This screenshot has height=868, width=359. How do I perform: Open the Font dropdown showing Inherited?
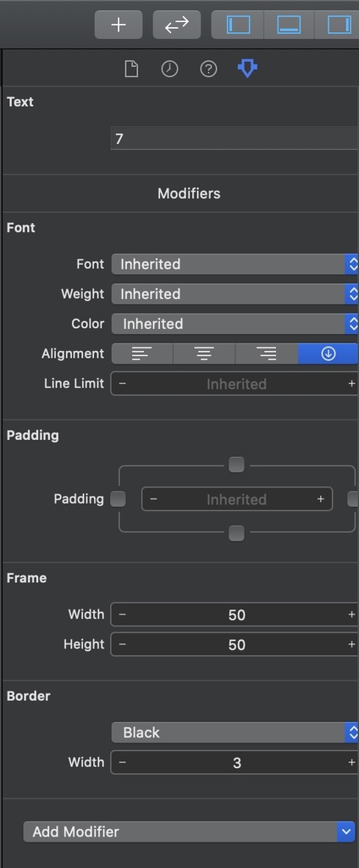tap(235, 264)
